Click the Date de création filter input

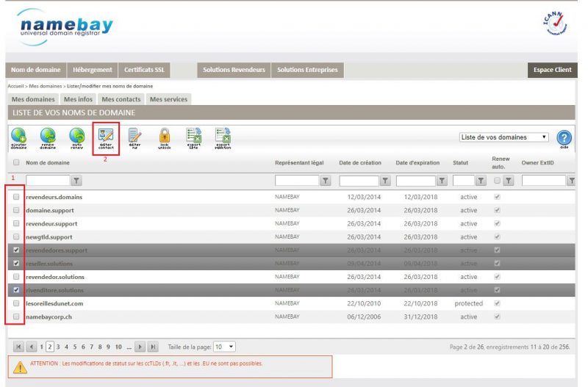coord(359,181)
